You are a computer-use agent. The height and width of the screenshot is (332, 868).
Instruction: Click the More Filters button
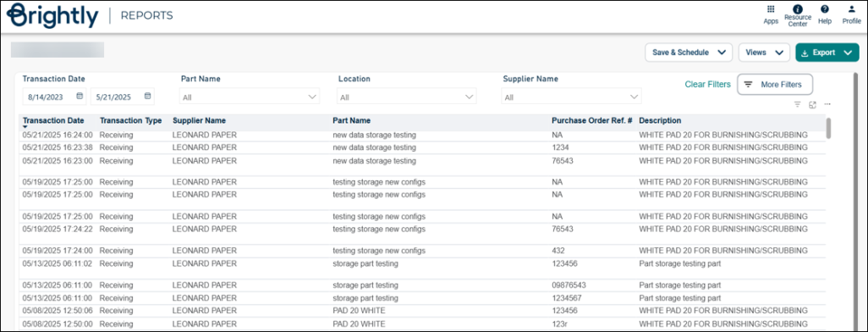click(774, 84)
